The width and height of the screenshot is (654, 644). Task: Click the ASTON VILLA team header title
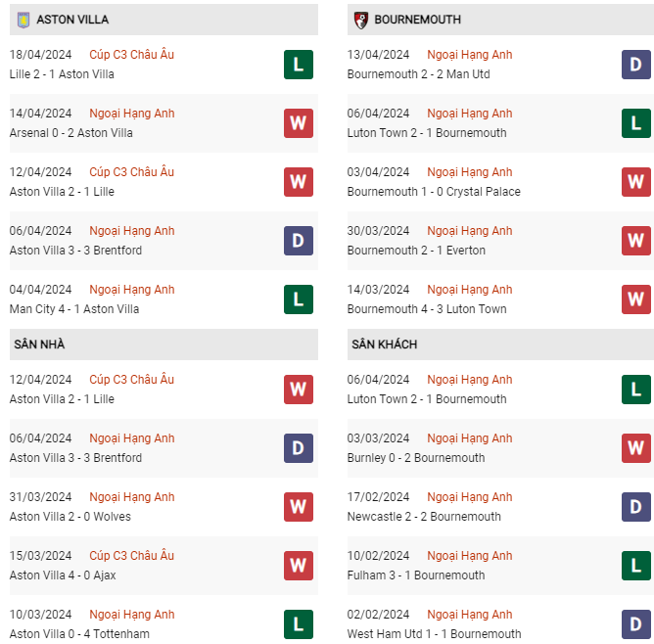coord(72,20)
